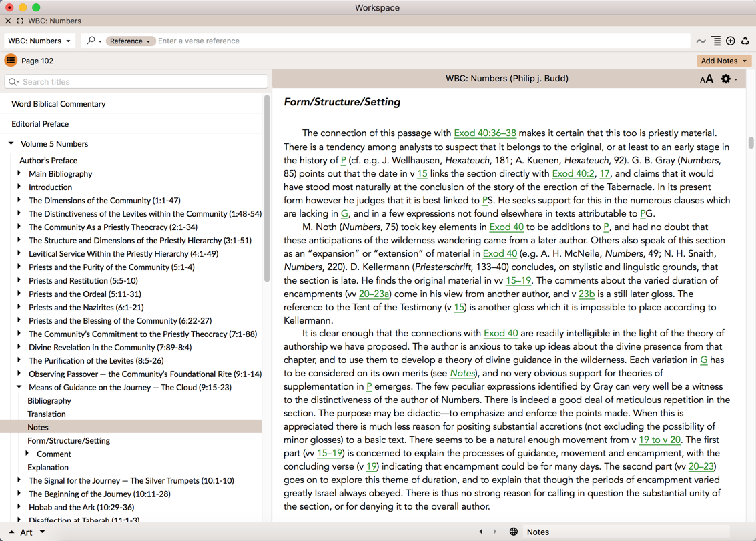Open the Reference search type dropdown
Image resolution: width=756 pixels, height=541 pixels.
tap(130, 41)
